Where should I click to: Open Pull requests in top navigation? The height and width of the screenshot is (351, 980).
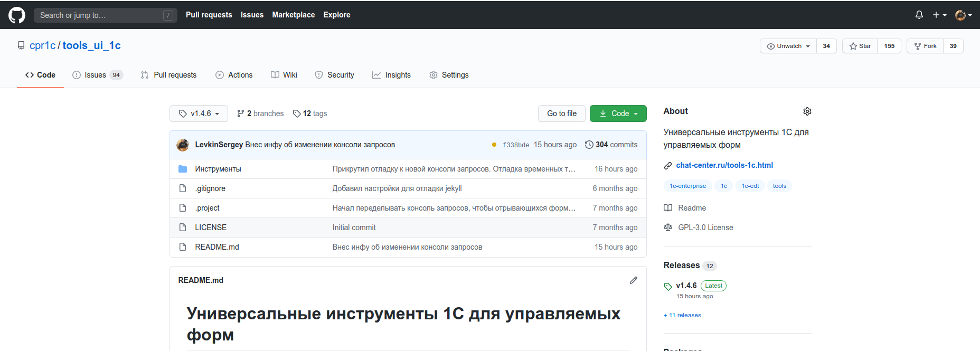[x=209, y=15]
